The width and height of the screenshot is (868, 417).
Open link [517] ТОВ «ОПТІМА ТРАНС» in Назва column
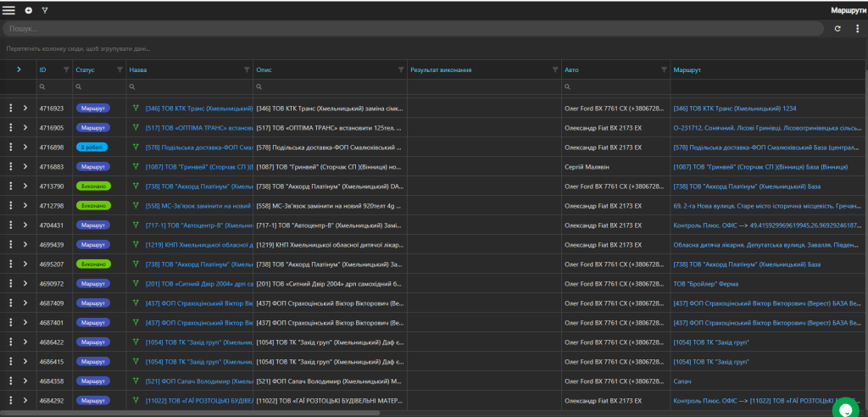(x=198, y=127)
